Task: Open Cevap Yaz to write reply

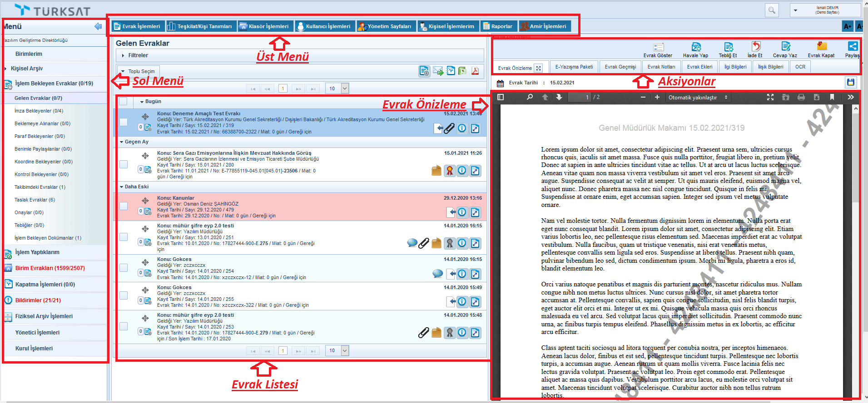Action: [785, 47]
